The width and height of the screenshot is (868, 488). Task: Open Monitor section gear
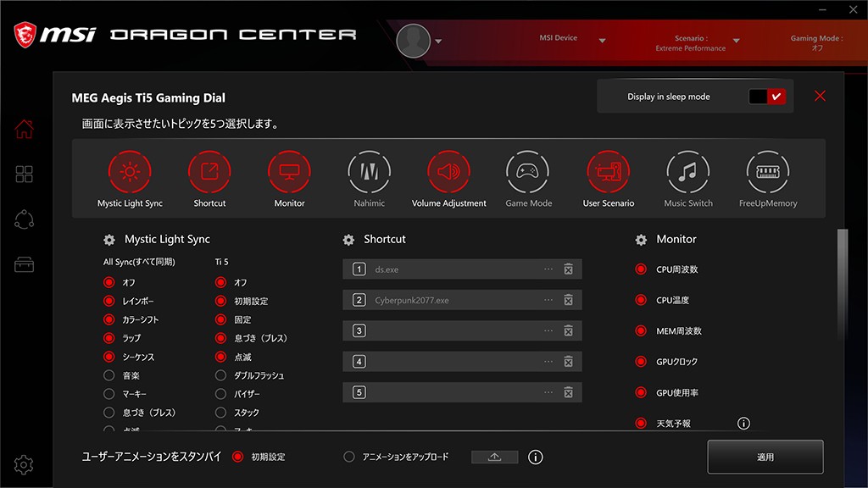641,240
